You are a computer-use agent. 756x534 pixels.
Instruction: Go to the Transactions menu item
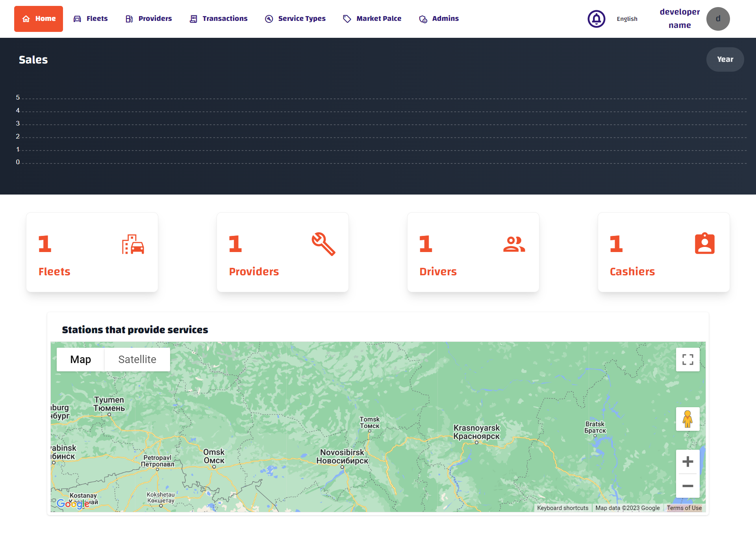[x=219, y=19]
